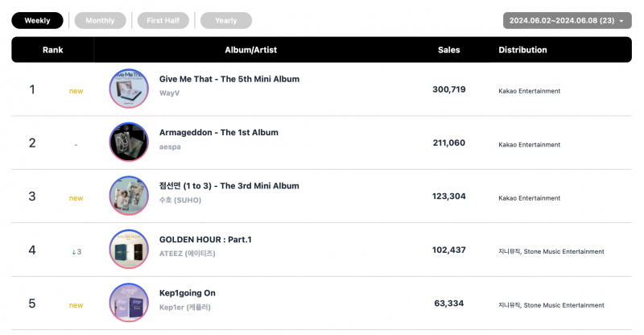Open Give Me That - The 5th Mini Album title
This screenshot has height=335, width=644.
pyautogui.click(x=229, y=79)
